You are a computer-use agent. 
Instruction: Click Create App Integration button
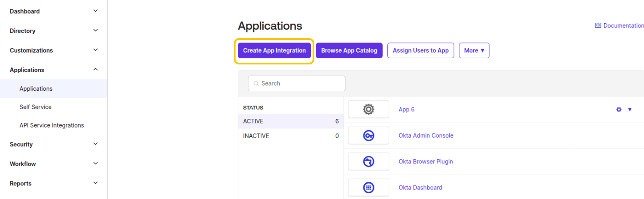coord(274,50)
